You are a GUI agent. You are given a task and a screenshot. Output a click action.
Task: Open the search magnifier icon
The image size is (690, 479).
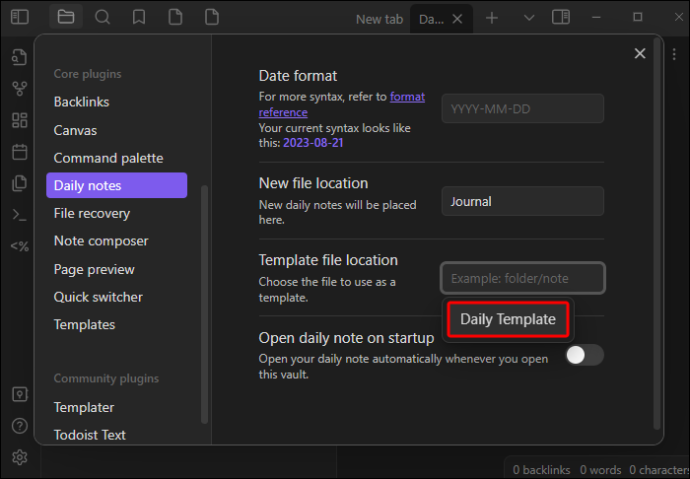pos(103,17)
